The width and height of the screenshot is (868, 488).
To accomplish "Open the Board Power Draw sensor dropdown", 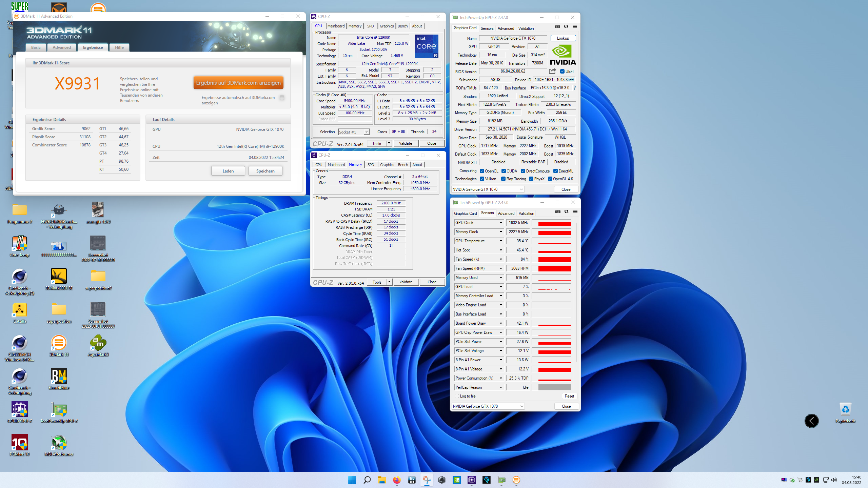I will 500,323.
